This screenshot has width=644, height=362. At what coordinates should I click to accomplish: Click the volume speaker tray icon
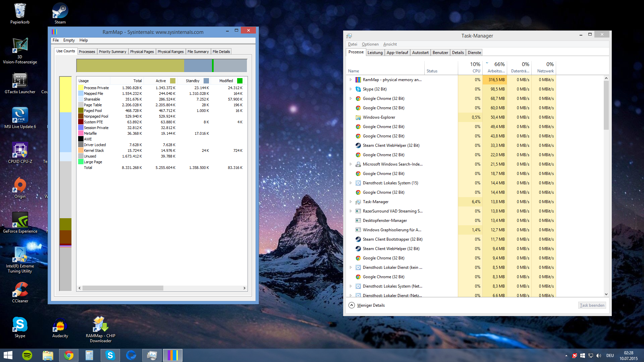[x=599, y=356]
